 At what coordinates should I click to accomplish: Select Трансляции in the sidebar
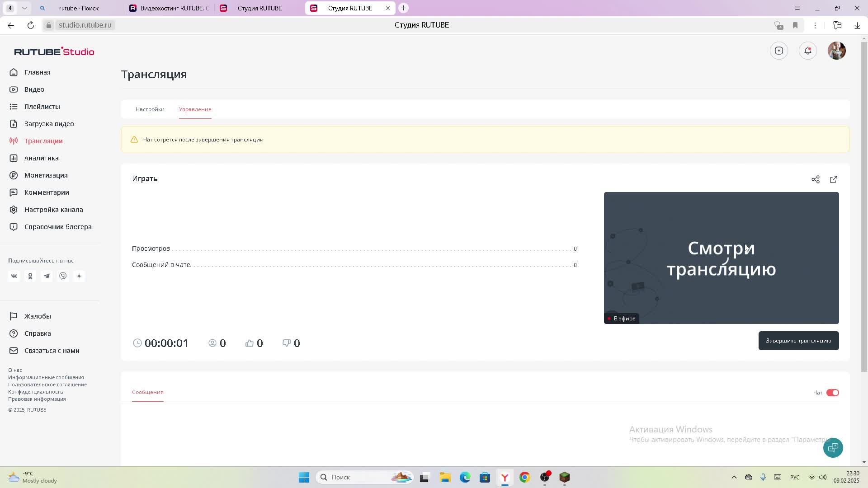pyautogui.click(x=43, y=141)
